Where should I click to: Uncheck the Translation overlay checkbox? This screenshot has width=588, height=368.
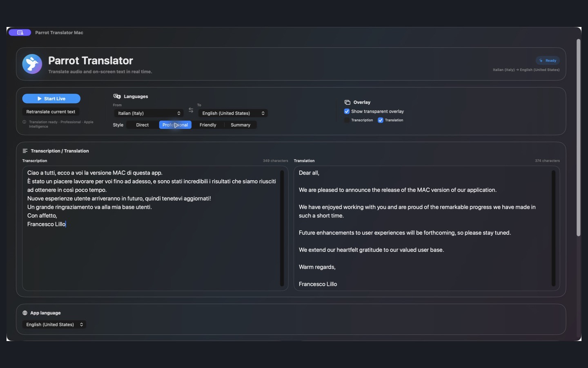(381, 120)
